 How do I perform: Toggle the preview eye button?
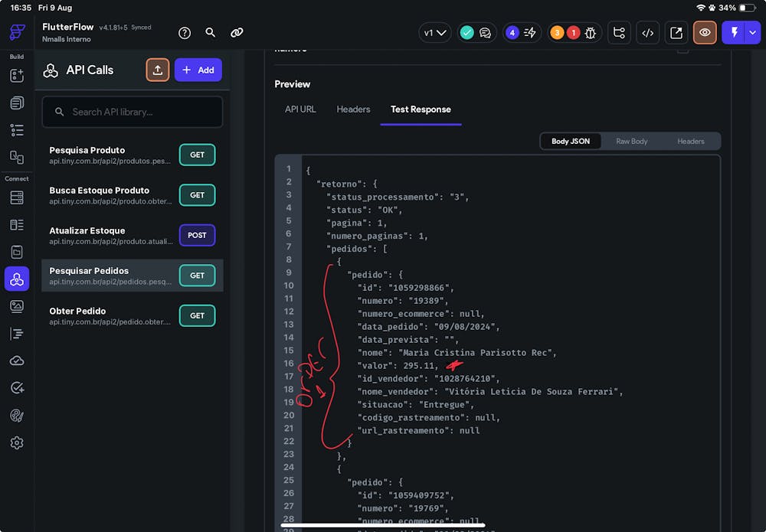point(705,33)
